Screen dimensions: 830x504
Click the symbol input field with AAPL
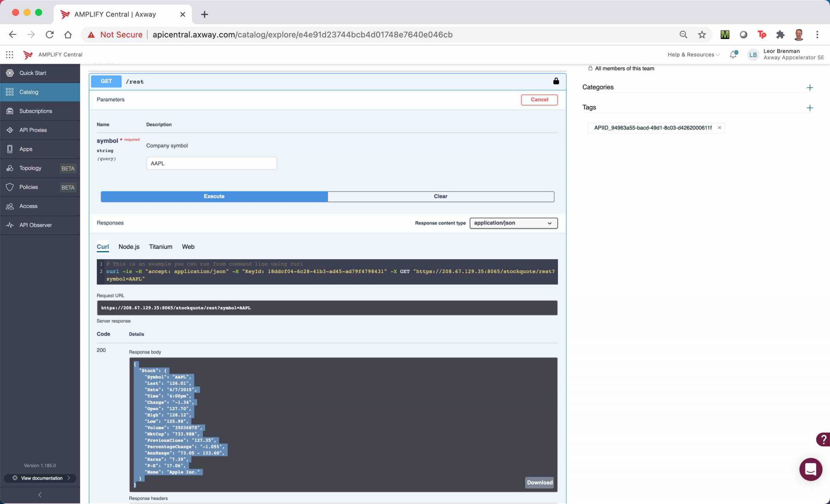point(211,163)
